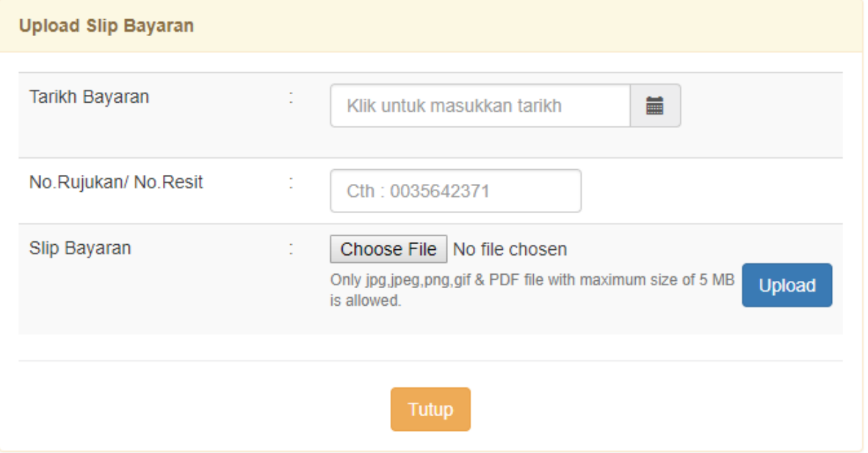Viewport: 868px width, 453px height.
Task: Select the 'No.Rujukan/ No.Resit' label
Action: point(116,182)
